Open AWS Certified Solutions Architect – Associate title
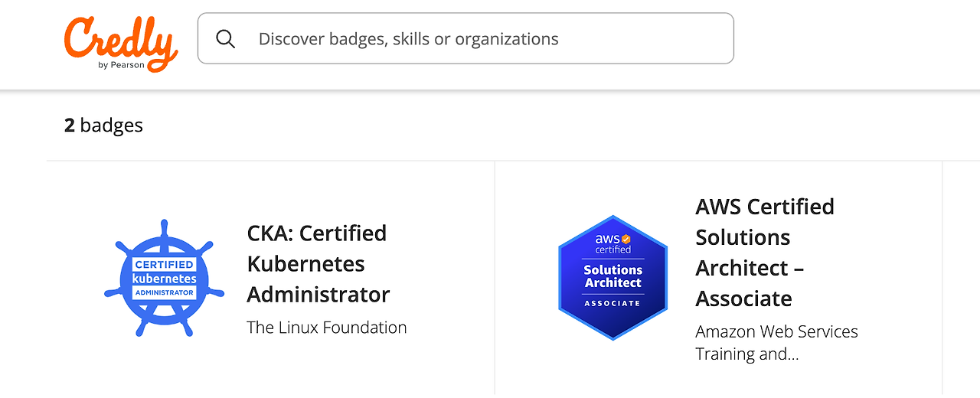The image size is (980, 398). (764, 253)
